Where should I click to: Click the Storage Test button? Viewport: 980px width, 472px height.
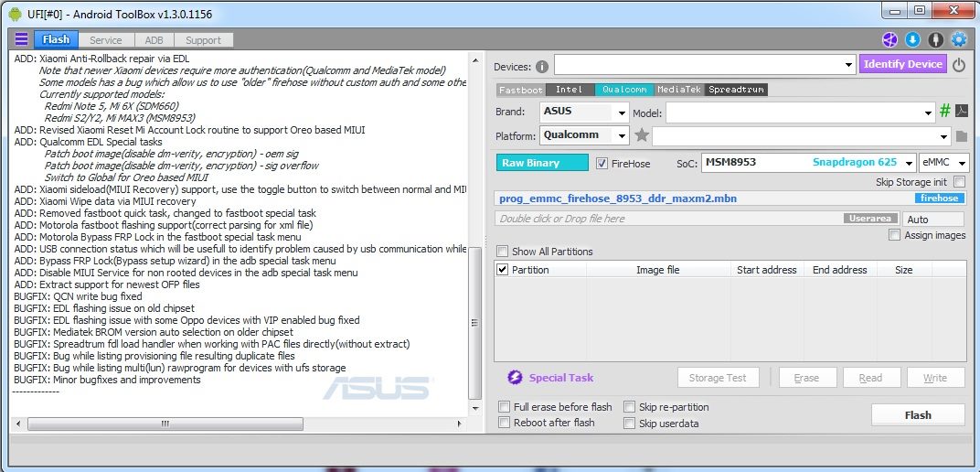[719, 378]
